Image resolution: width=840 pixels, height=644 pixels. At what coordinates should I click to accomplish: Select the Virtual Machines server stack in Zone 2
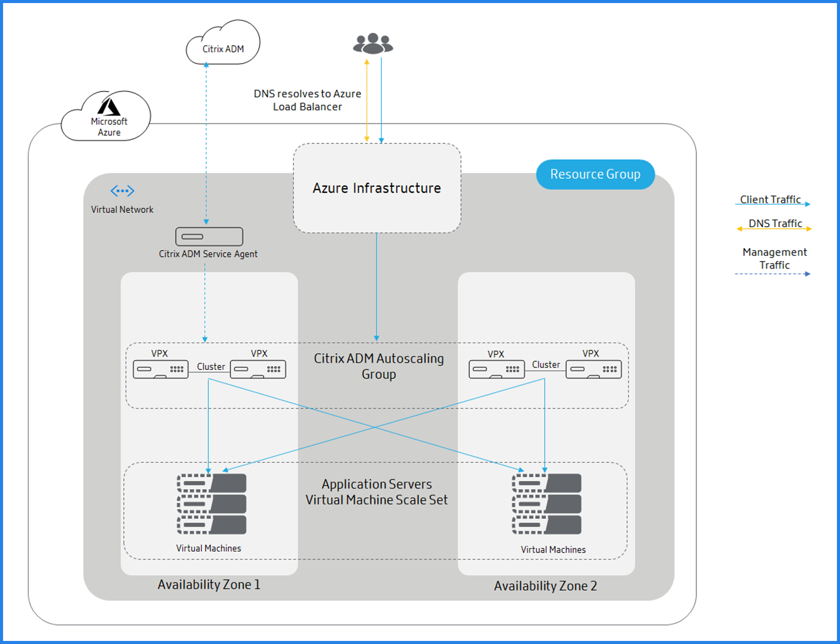[547, 504]
